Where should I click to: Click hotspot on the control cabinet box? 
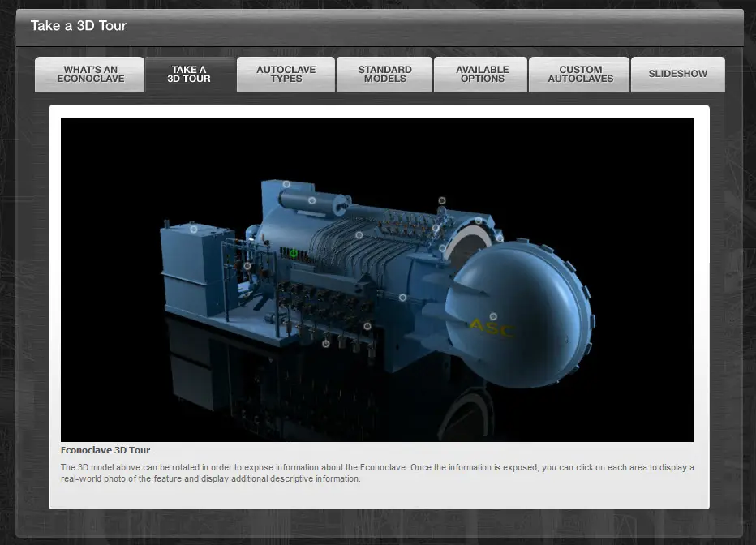click(194, 230)
